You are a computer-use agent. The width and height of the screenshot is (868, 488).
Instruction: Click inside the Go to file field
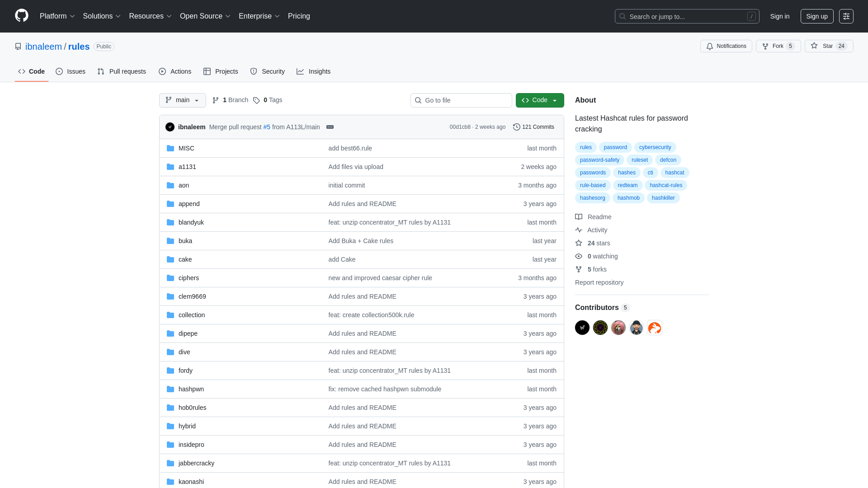click(461, 100)
